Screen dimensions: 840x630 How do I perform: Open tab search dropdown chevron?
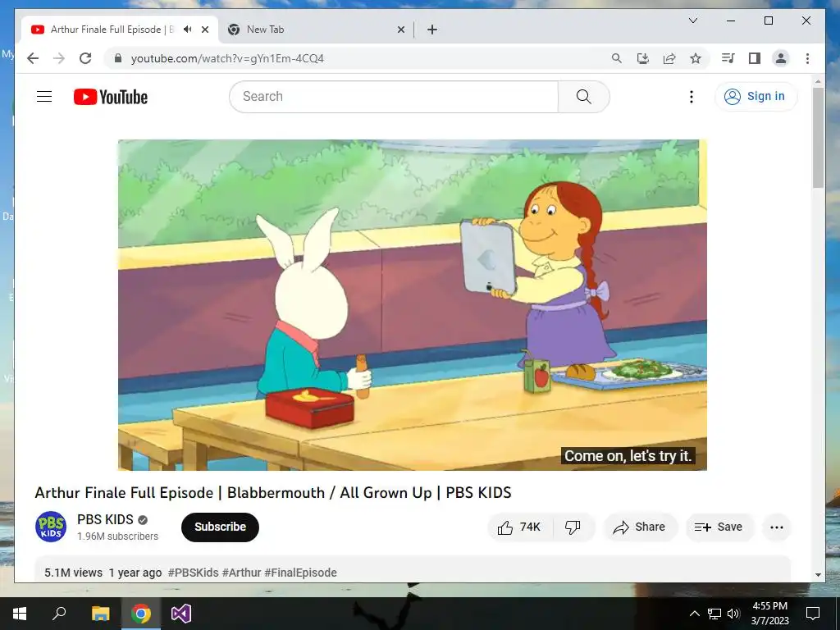click(692, 21)
